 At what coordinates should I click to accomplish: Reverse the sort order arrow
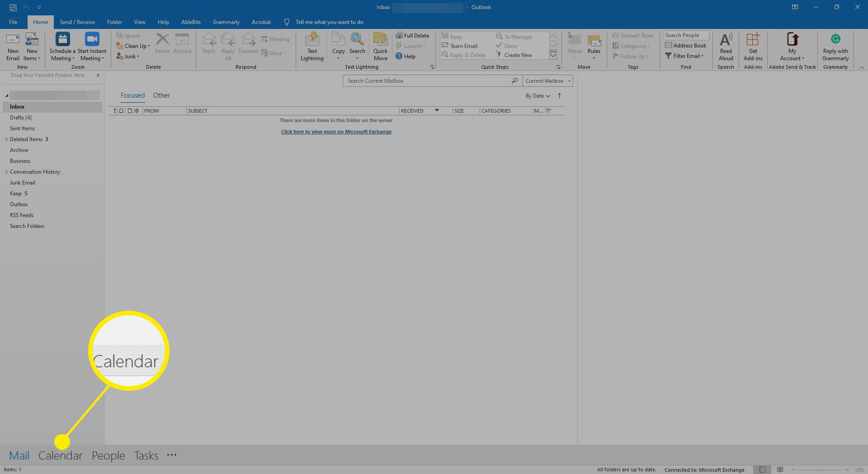(559, 96)
